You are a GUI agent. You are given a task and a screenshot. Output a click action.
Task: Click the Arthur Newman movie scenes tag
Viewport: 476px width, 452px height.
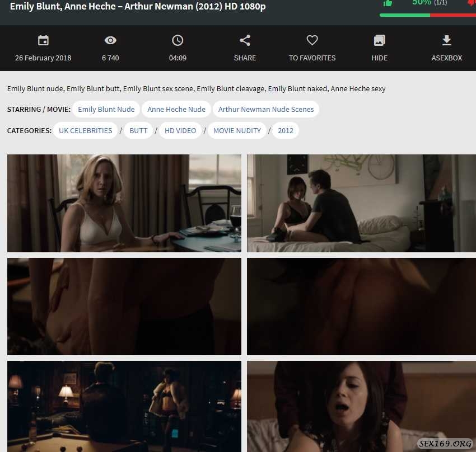266,109
